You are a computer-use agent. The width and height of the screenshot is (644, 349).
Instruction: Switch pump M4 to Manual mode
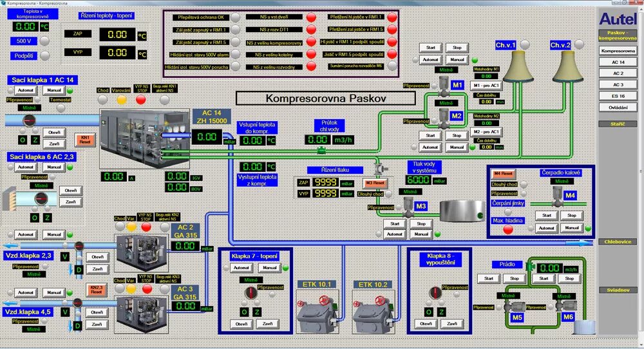click(572, 227)
